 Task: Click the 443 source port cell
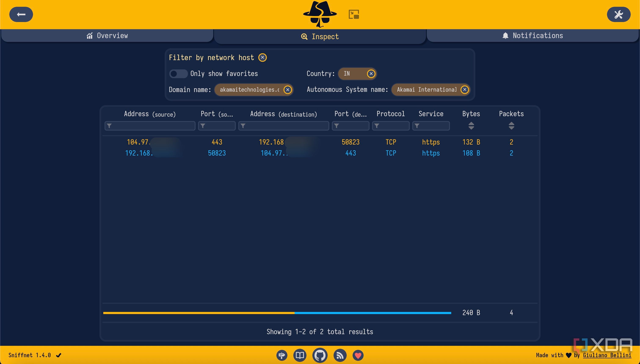pyautogui.click(x=217, y=142)
